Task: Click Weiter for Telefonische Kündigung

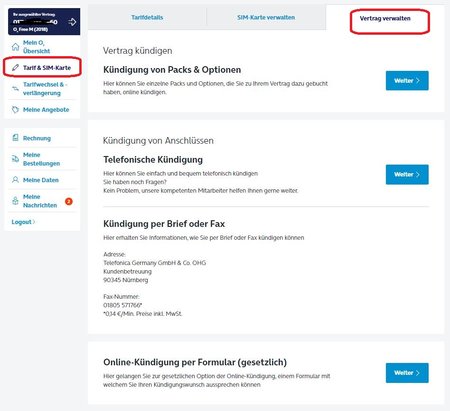Action: pyautogui.click(x=407, y=174)
